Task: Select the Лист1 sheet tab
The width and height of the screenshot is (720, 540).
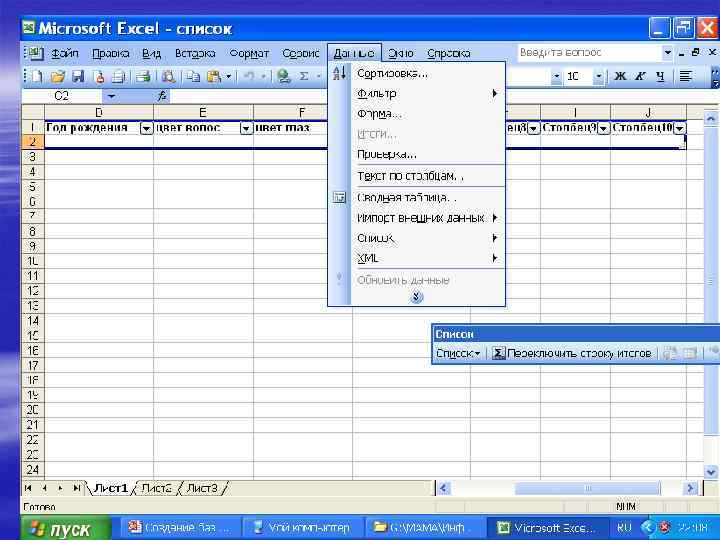Action: 110,488
